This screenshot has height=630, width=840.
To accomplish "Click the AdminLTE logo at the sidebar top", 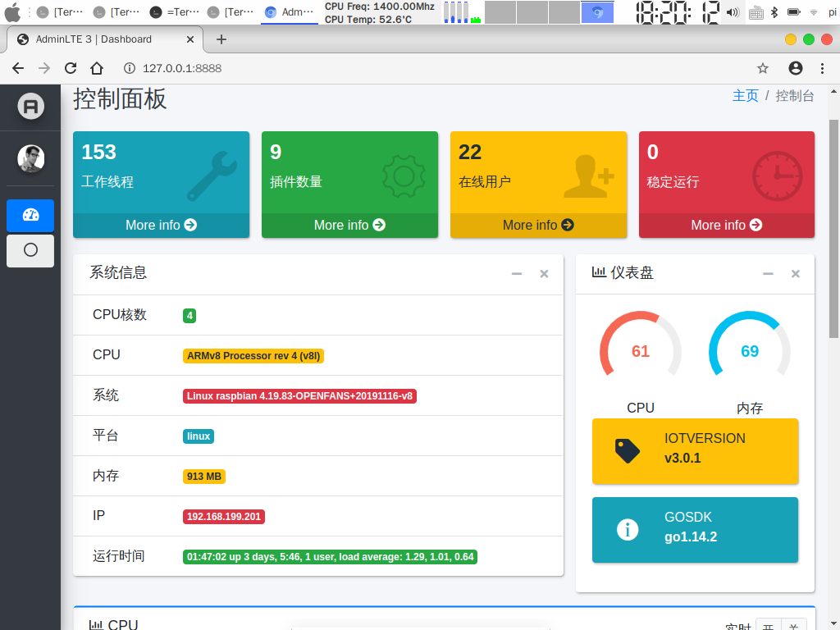I will point(30,107).
